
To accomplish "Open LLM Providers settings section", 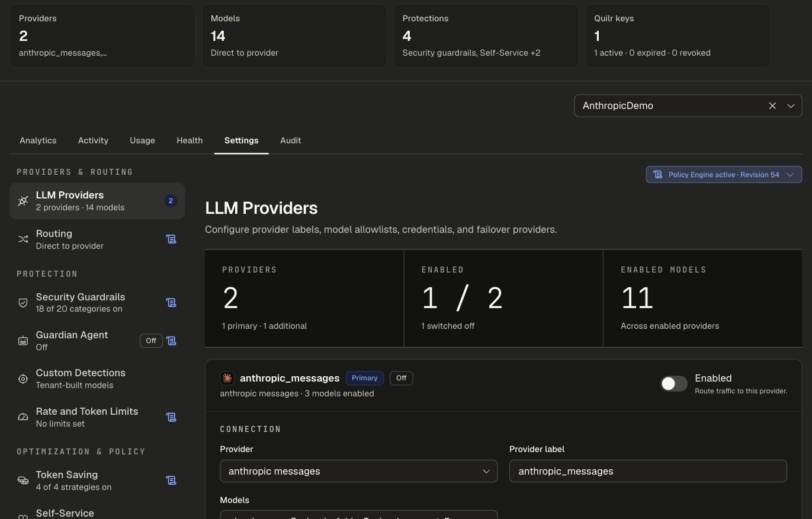I will (97, 201).
